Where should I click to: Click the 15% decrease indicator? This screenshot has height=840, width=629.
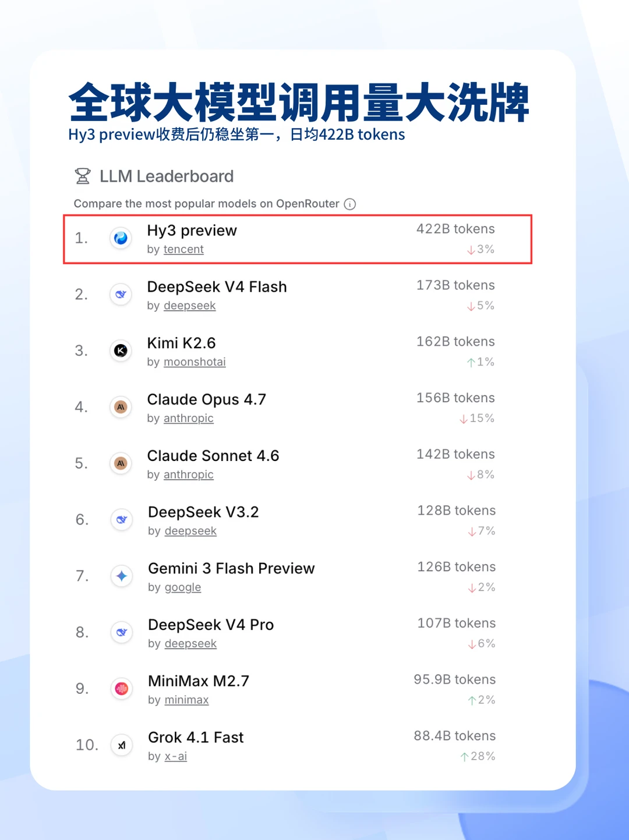477,419
